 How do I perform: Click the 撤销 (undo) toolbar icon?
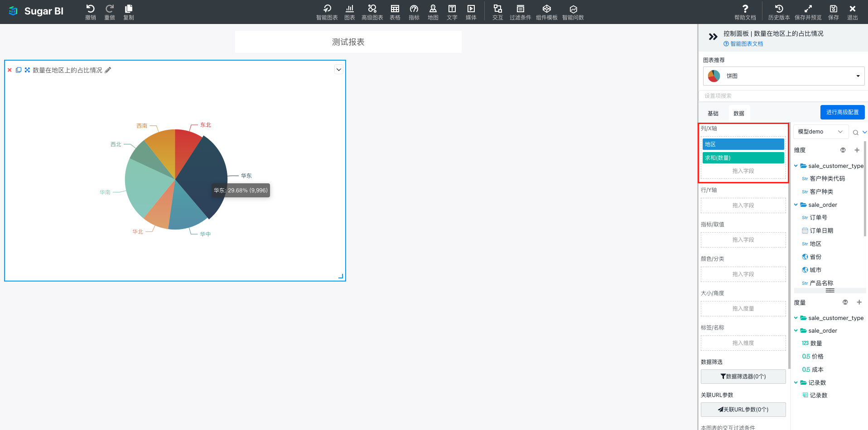(90, 12)
